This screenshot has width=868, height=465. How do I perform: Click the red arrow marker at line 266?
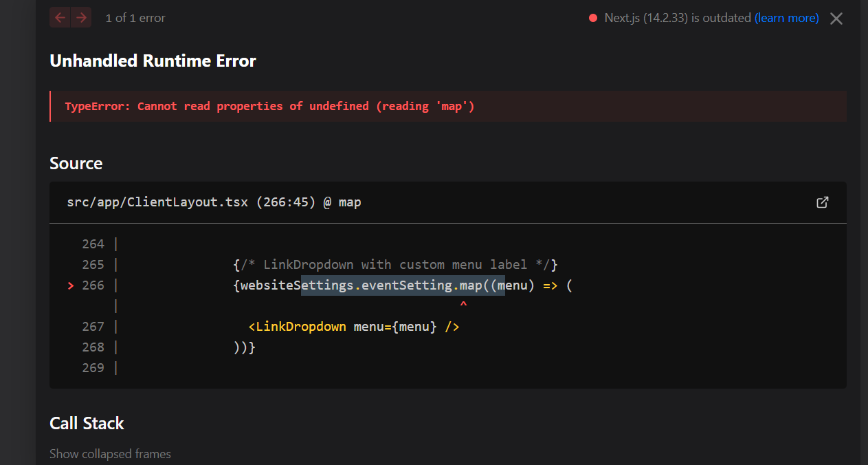[x=70, y=285]
